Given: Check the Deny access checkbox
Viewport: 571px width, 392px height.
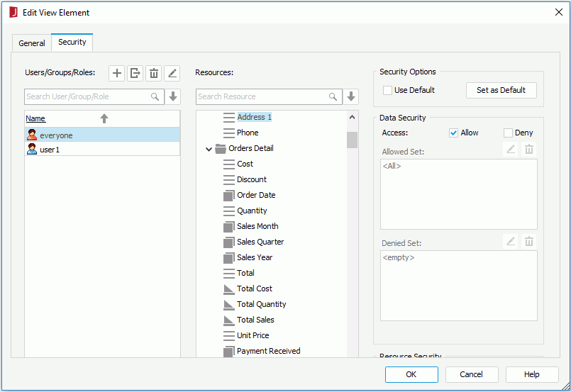Looking at the screenshot, I should point(508,133).
